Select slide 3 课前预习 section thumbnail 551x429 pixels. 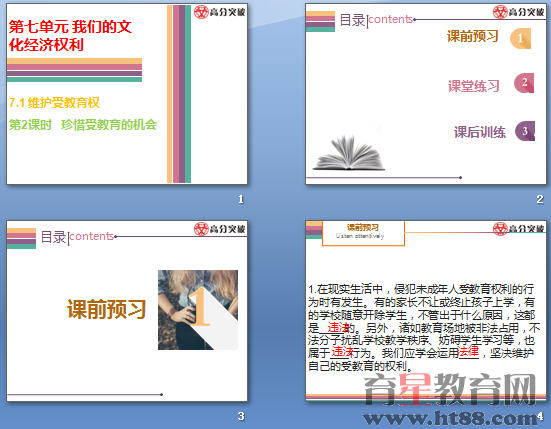tap(127, 311)
